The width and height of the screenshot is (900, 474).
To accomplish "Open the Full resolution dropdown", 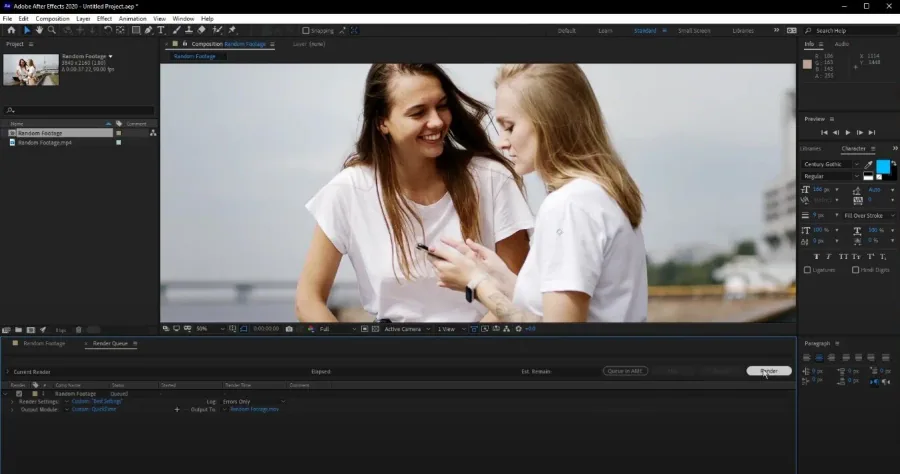I will click(x=338, y=329).
